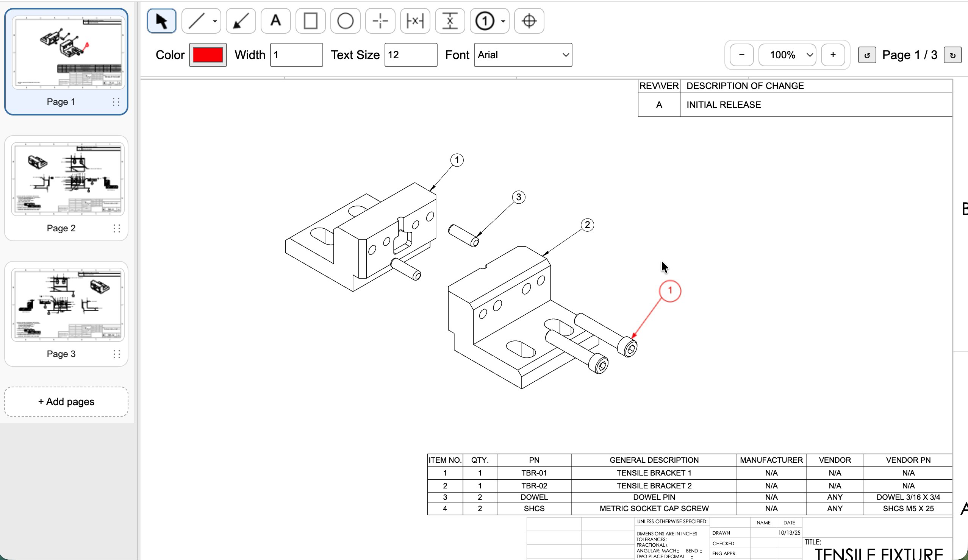Select the datum target tool
The width and height of the screenshot is (968, 560).
[529, 21]
